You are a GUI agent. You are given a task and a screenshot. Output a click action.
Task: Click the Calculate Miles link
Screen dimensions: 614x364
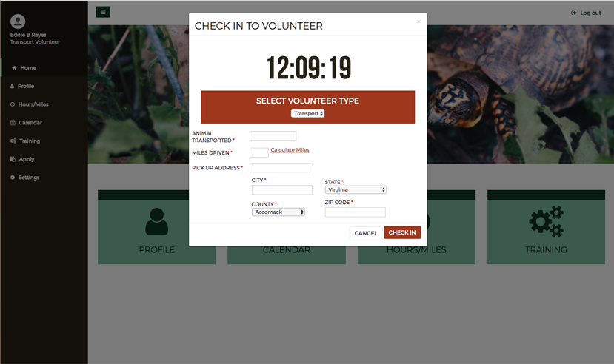(x=290, y=150)
